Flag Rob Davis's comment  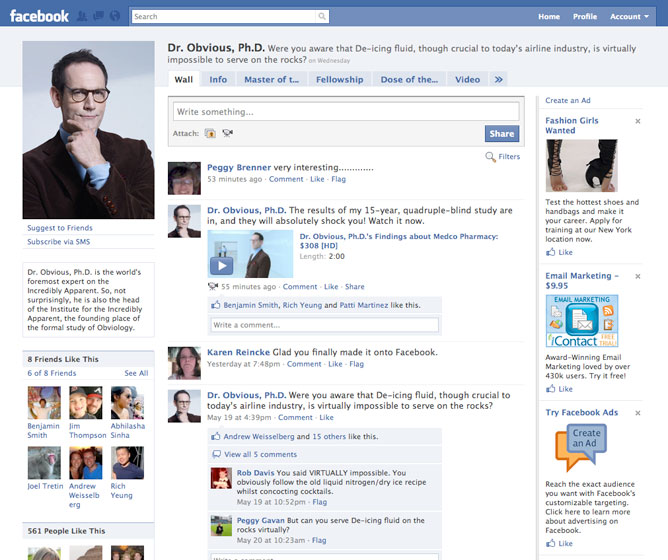[x=320, y=502]
